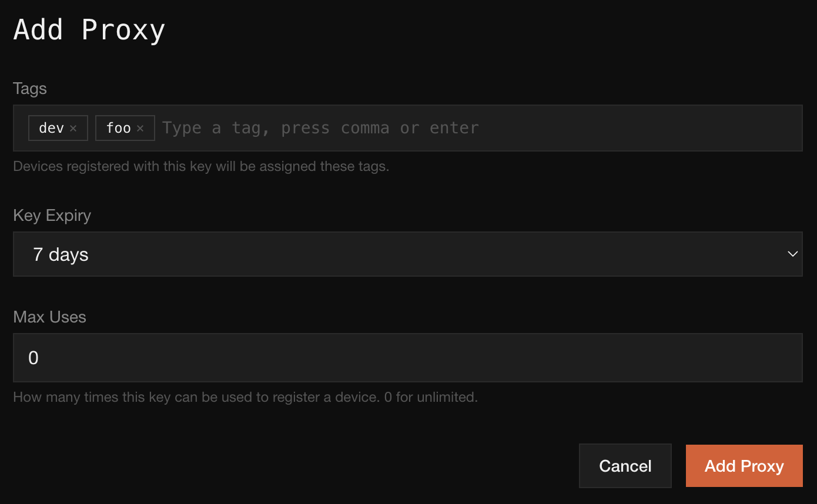
Task: Select the foo tag chip label
Action: coord(118,128)
